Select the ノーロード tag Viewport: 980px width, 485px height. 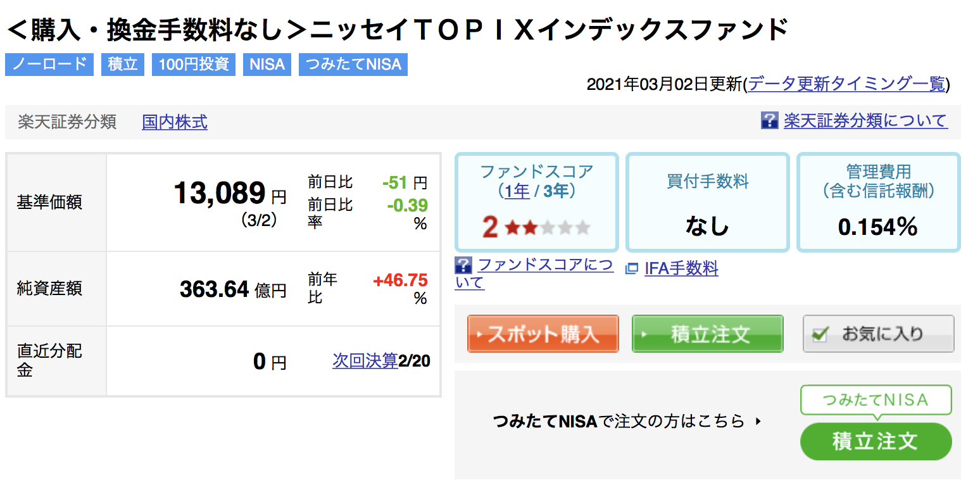[49, 64]
